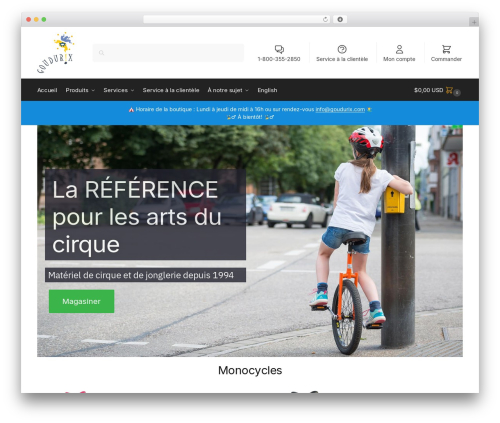Click the Service à la clientèle header link
This screenshot has width=500, height=423.
pyautogui.click(x=342, y=59)
